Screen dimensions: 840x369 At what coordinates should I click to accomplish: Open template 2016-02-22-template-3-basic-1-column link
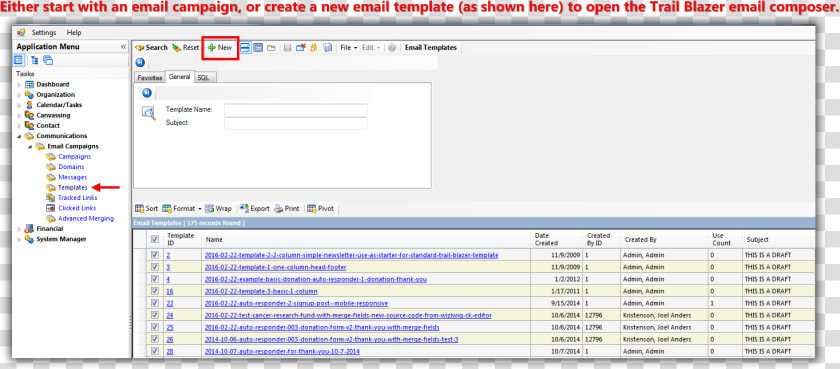pyautogui.click(x=261, y=291)
